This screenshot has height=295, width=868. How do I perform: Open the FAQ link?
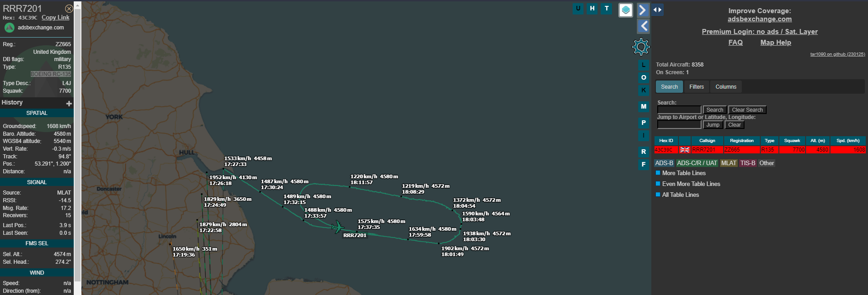[735, 43]
